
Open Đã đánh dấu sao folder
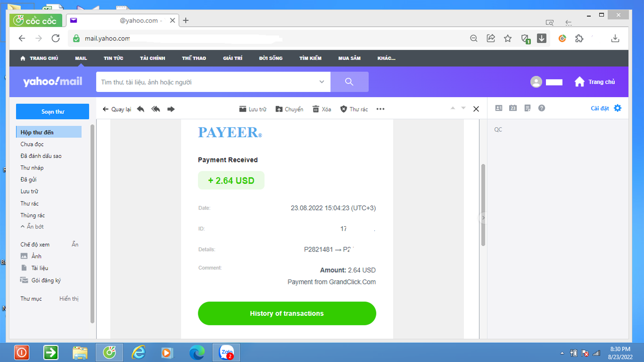[x=41, y=156]
